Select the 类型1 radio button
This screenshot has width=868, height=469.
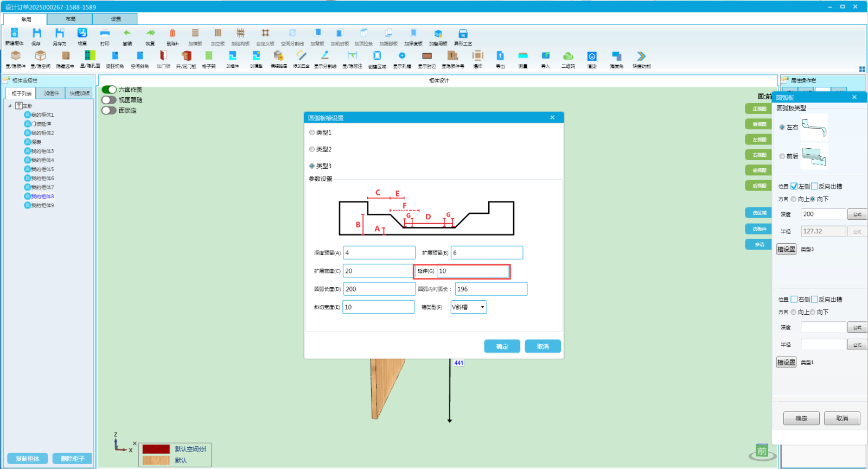point(312,132)
